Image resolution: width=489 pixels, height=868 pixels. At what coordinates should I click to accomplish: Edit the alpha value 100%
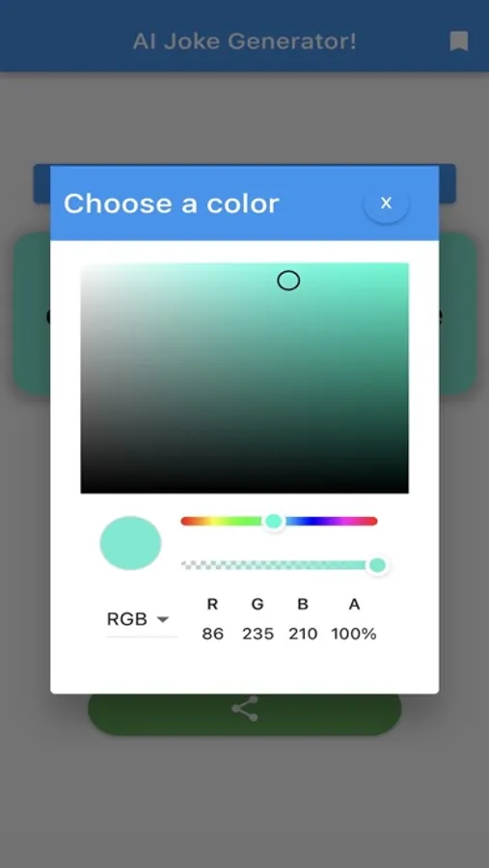point(354,634)
